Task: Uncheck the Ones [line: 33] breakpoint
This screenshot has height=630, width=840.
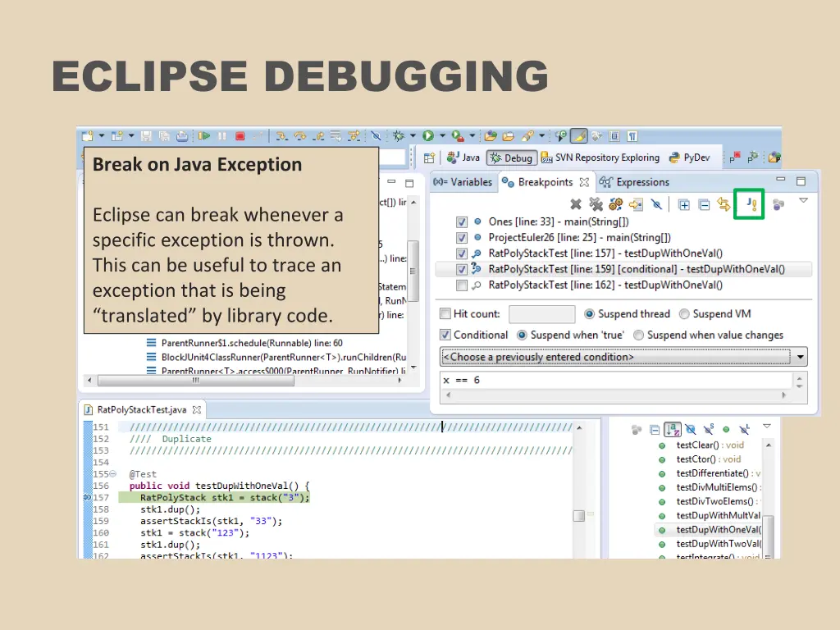Action: 462,221
